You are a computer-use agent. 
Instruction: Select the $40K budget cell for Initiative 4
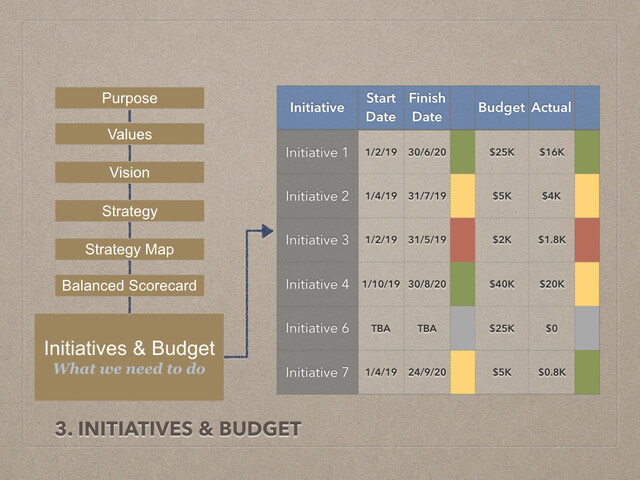pos(501,284)
